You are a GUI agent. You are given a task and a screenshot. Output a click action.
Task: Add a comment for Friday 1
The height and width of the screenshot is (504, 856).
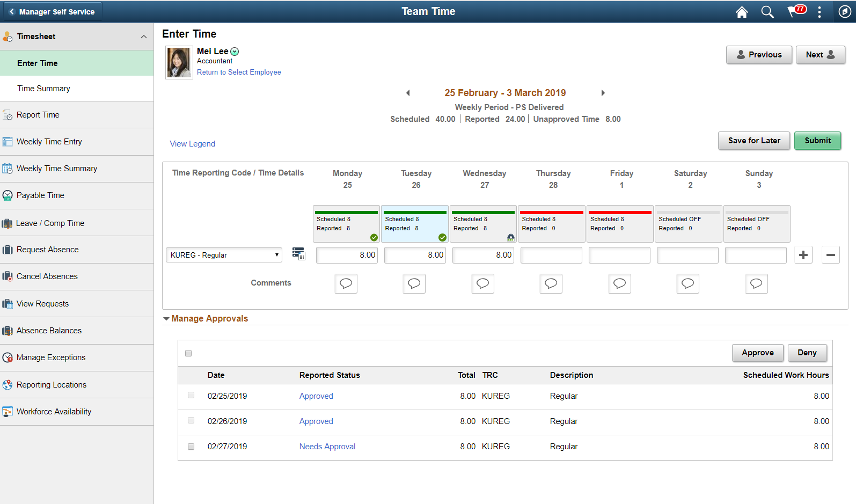620,283
